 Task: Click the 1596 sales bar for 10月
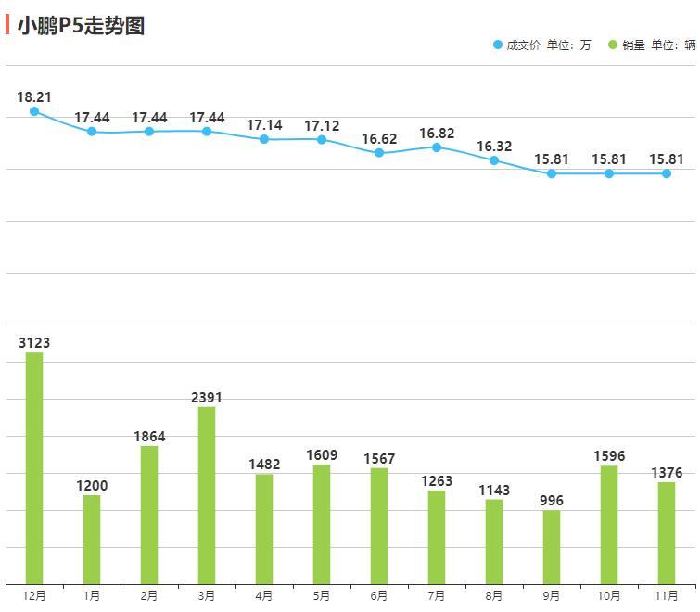(x=609, y=525)
